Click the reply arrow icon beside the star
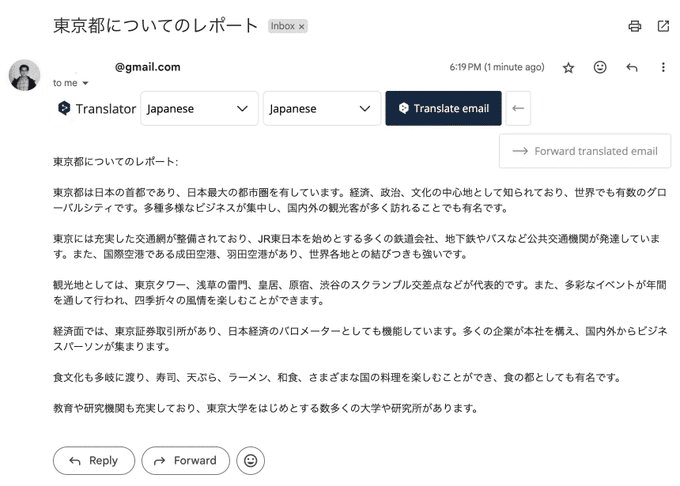This screenshot has height=486, width=680. 631,68
